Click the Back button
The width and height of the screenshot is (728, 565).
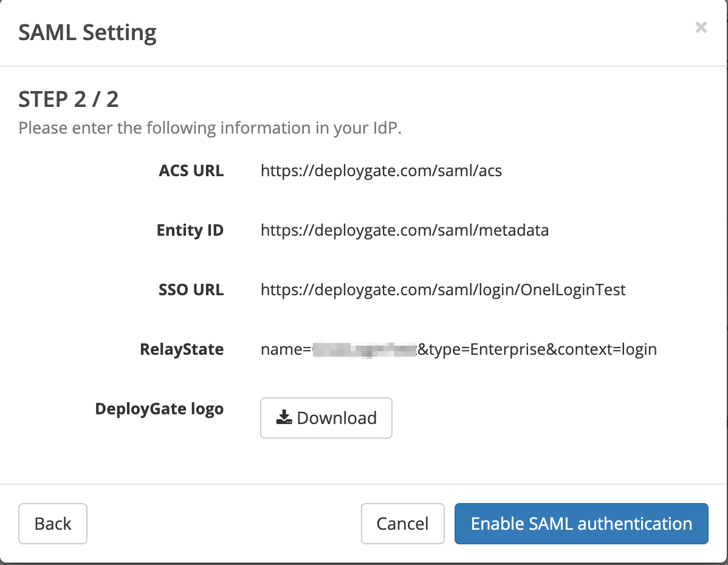click(x=52, y=523)
